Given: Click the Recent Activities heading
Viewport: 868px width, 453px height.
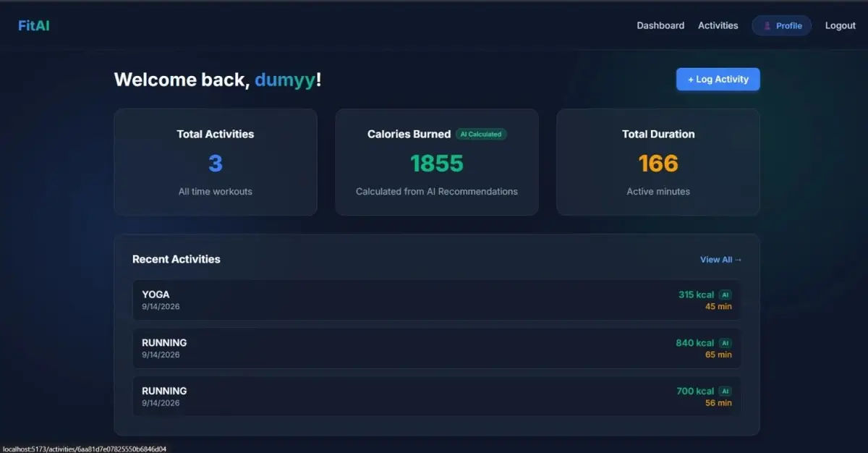Looking at the screenshot, I should click(176, 259).
